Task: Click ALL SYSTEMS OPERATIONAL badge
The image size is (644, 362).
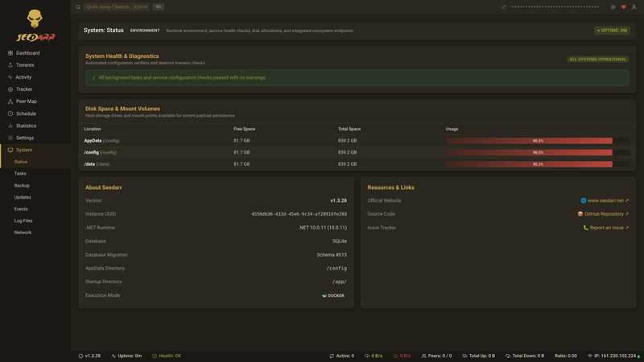Action: pos(597,60)
